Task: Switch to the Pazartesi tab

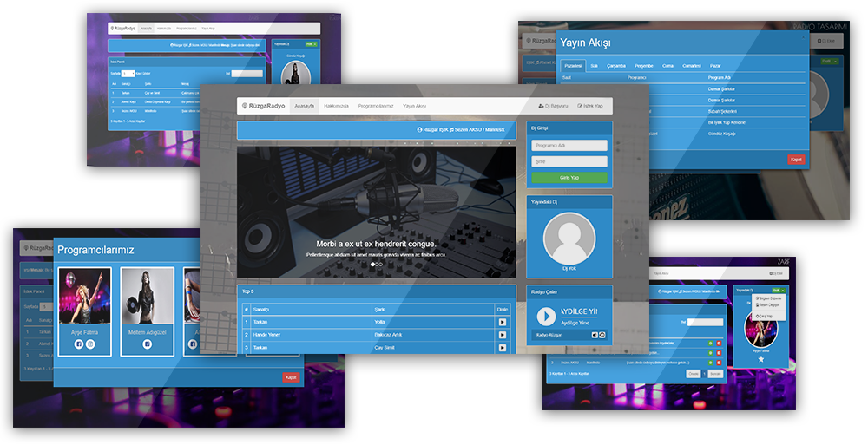Action: tap(573, 65)
